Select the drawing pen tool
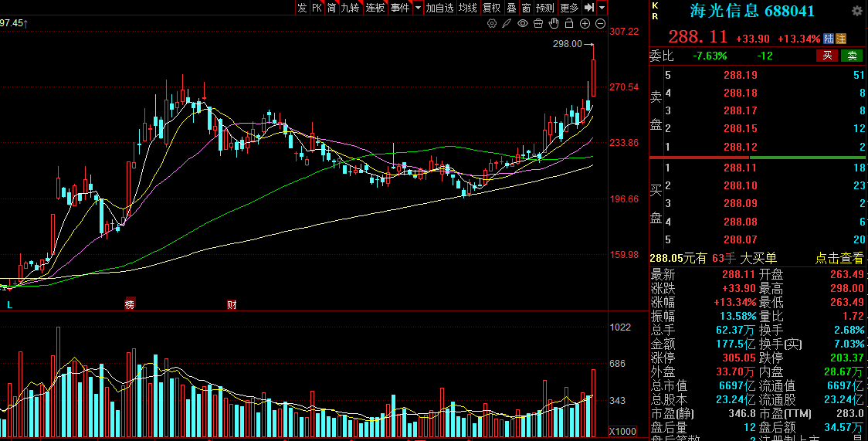This screenshot has width=868, height=441. (507, 24)
